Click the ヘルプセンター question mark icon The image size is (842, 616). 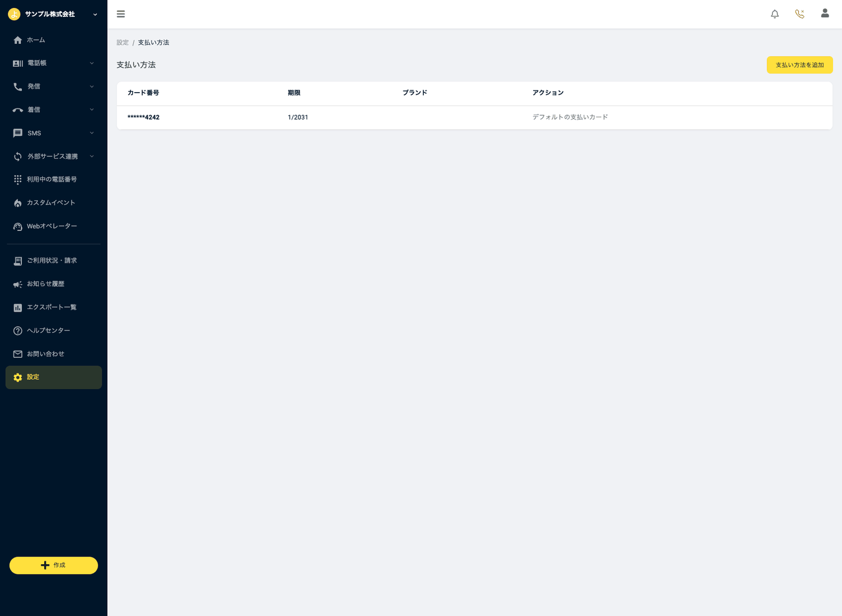[18, 331]
